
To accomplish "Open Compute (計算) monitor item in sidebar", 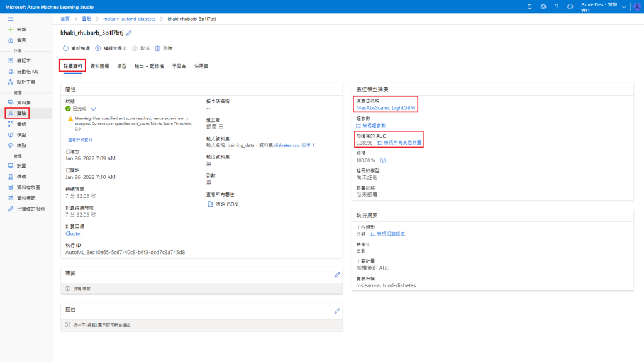I will pyautogui.click(x=17, y=166).
